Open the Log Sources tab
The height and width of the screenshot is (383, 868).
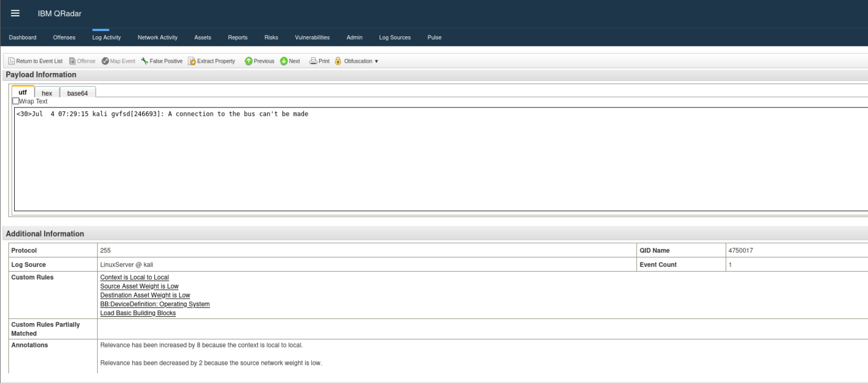394,37
